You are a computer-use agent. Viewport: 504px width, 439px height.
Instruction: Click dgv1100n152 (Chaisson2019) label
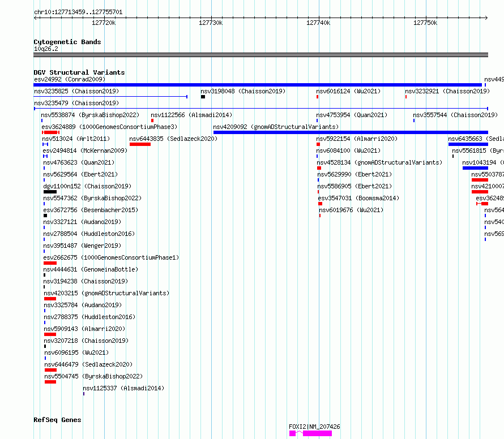point(87,186)
